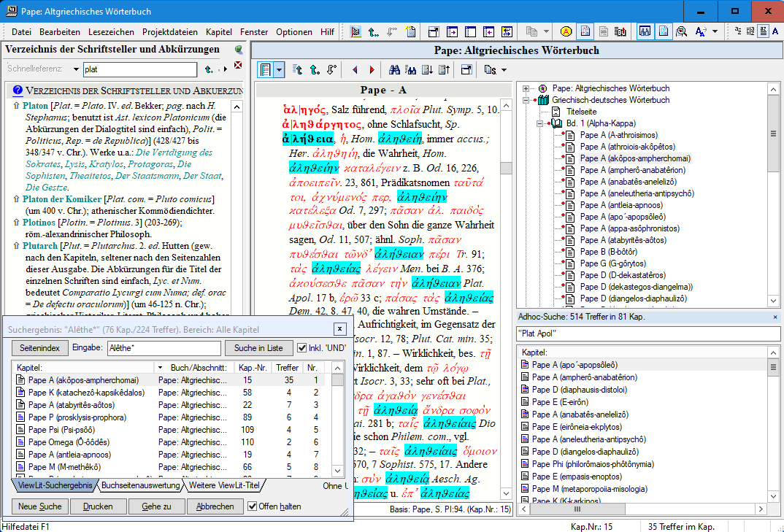Toggle the Inkl. 'UND' checkbox
The image size is (784, 532).
click(x=302, y=348)
